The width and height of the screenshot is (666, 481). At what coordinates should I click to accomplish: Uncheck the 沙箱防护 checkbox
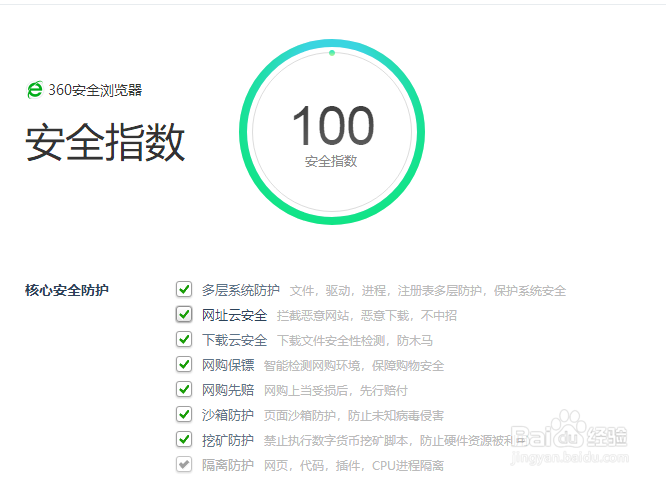click(x=184, y=414)
